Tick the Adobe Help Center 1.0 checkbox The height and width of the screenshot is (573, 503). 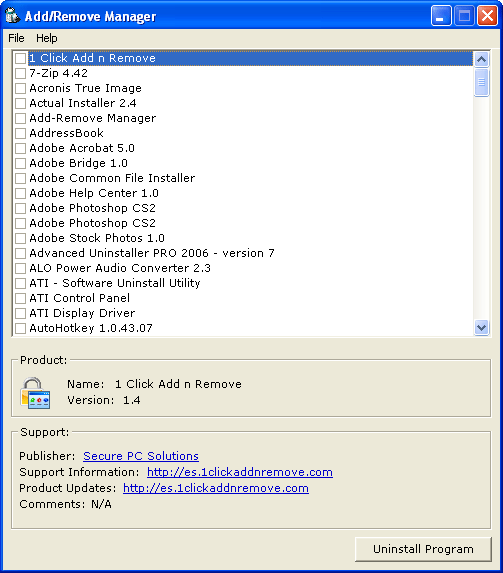click(20, 193)
